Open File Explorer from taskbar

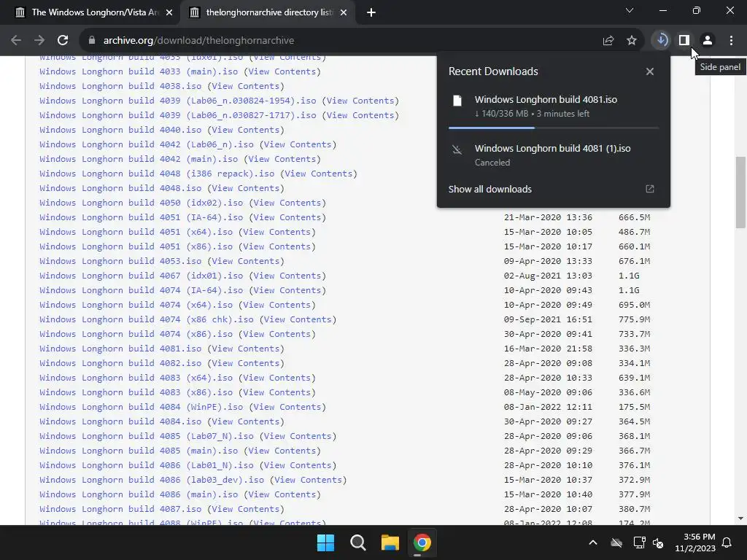point(390,542)
